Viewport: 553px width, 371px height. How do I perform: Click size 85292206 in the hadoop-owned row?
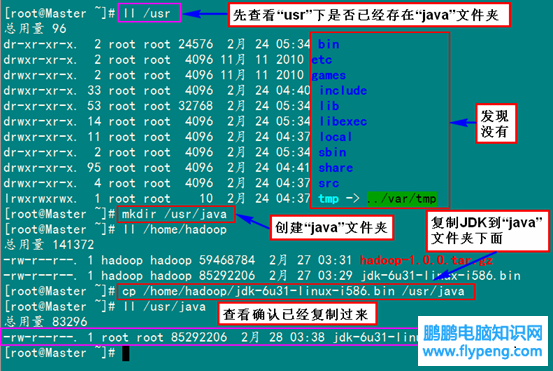227,276
